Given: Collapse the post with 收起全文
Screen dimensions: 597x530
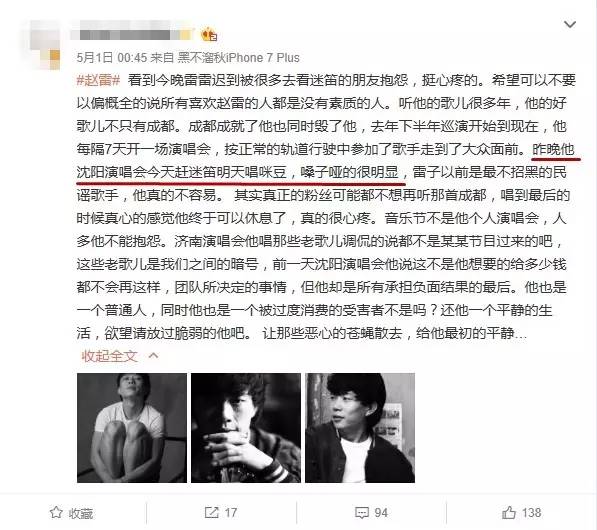Looking at the screenshot, I should 109,356.
